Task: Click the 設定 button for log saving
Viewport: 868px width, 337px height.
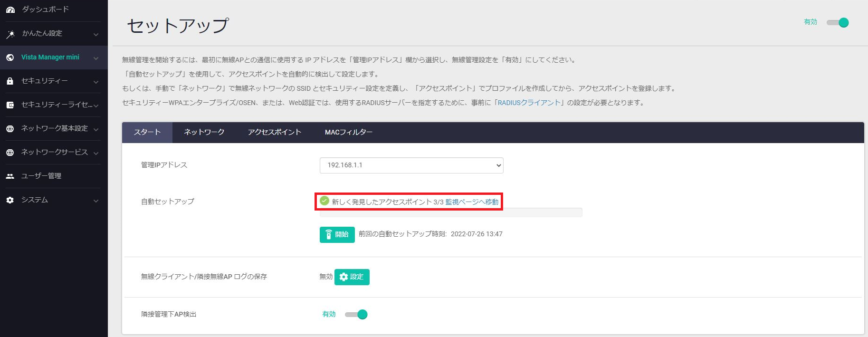Action: [352, 277]
